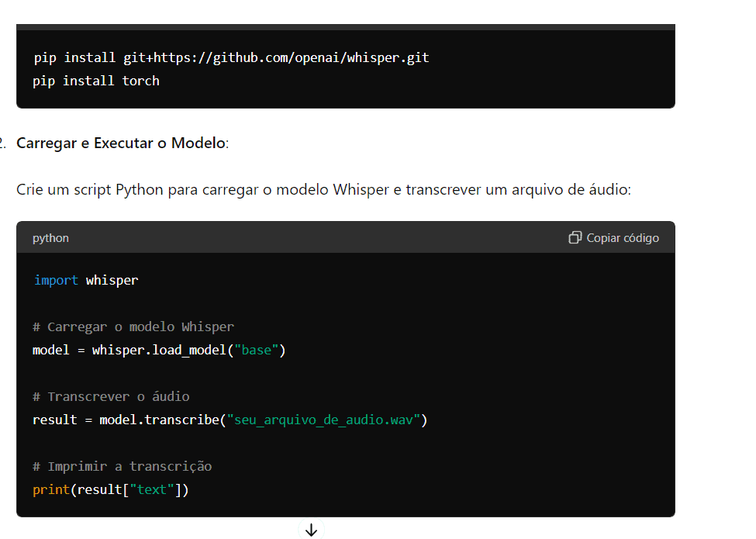Click the sentence beginning 'Crie um script Python'
The height and width of the screenshot is (539, 756).
pyautogui.click(x=323, y=189)
